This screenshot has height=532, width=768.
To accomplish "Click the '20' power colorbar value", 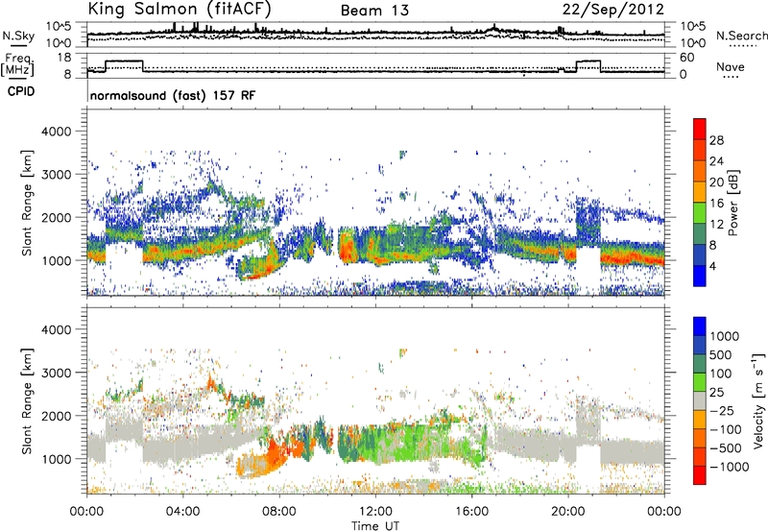I will (716, 182).
